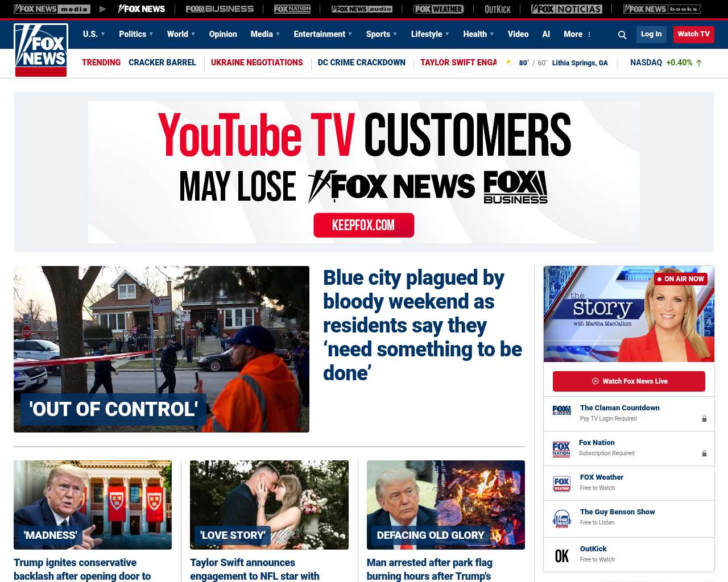The image size is (728, 582).
Task: Click the ON AIR NOW badge
Action: tap(680, 279)
